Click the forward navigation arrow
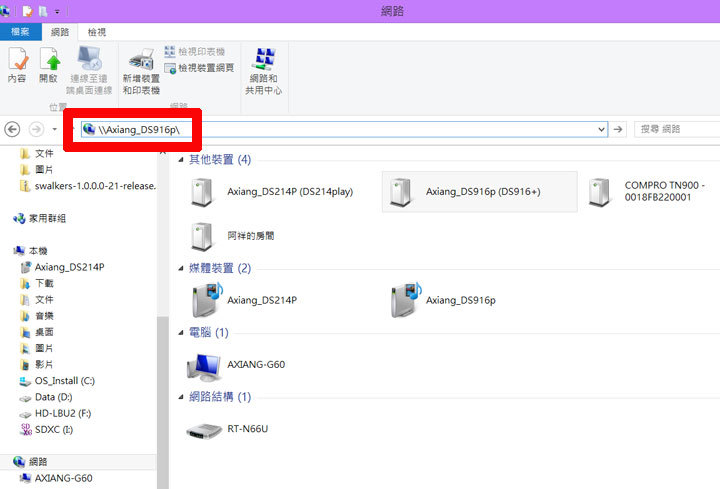 coord(36,129)
